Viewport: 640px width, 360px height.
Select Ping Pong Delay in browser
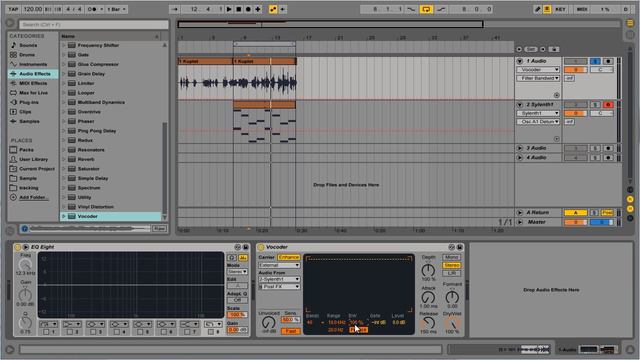pyautogui.click(x=97, y=131)
